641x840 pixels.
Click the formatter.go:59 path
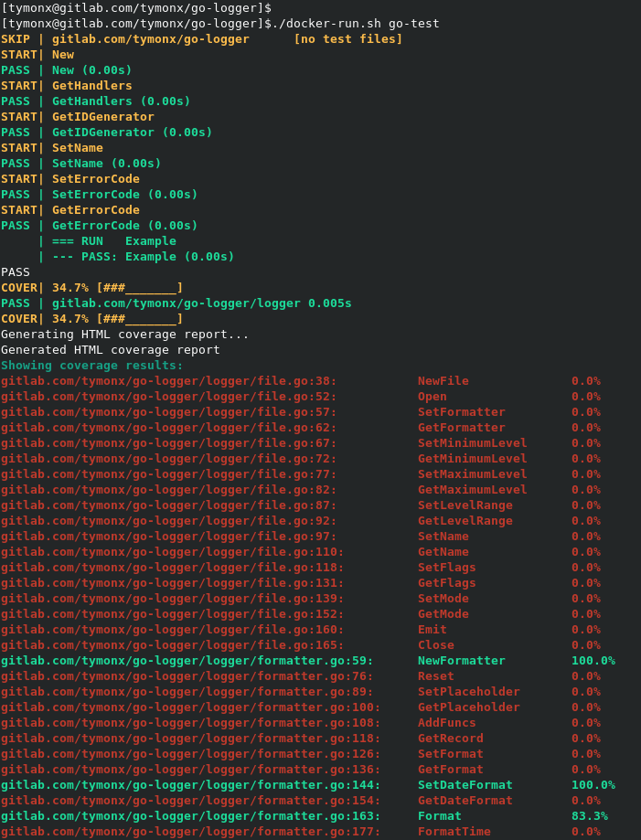pos(187,661)
